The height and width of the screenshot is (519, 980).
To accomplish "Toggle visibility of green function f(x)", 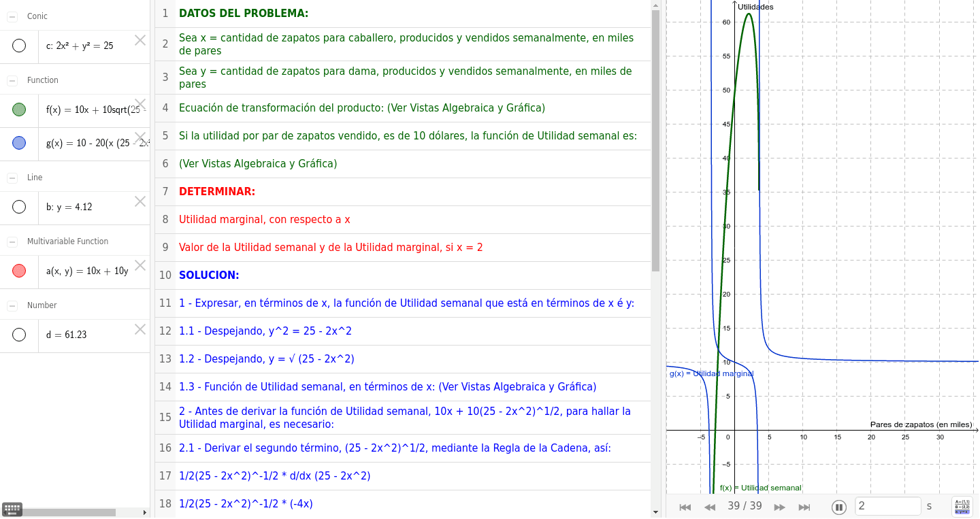I will click(x=19, y=110).
